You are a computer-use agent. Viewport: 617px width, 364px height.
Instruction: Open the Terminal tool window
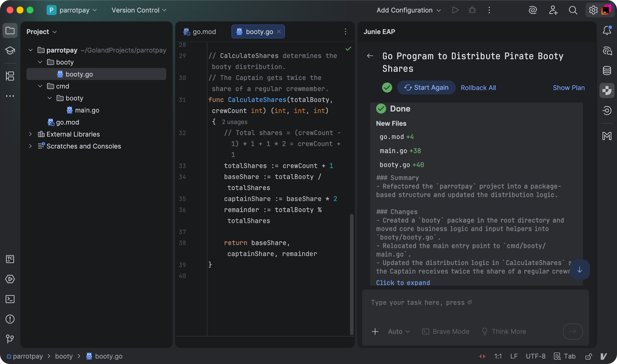(x=10, y=299)
